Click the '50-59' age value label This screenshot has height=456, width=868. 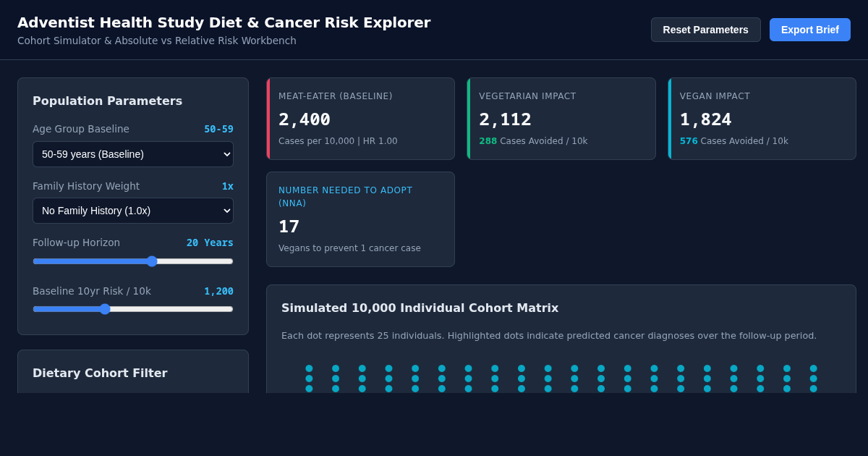[218, 129]
